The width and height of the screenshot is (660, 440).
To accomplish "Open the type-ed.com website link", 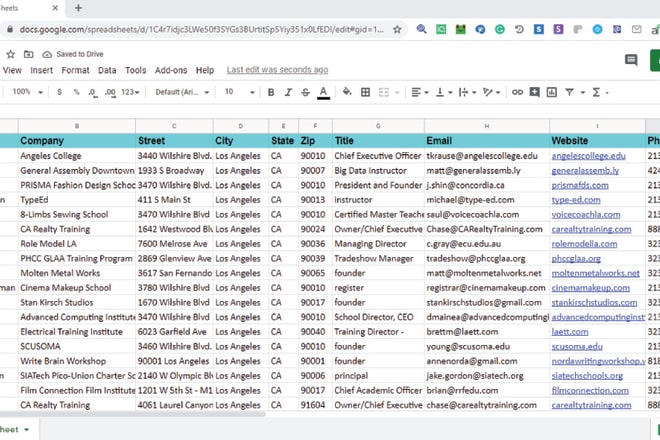I will (x=576, y=200).
